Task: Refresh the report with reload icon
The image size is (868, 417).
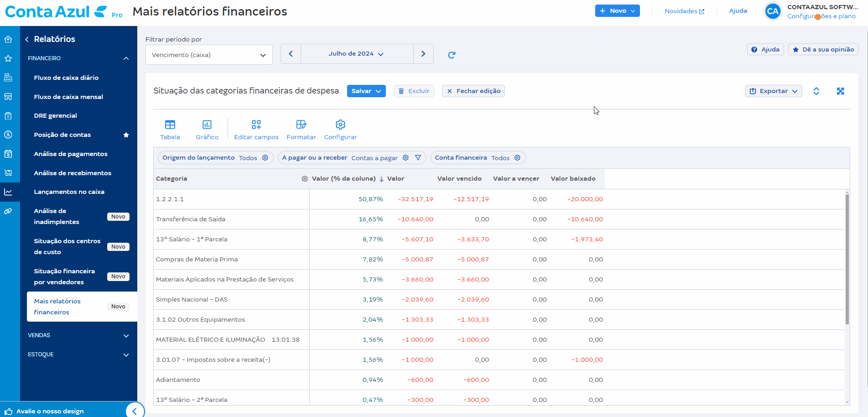Action: click(x=452, y=55)
